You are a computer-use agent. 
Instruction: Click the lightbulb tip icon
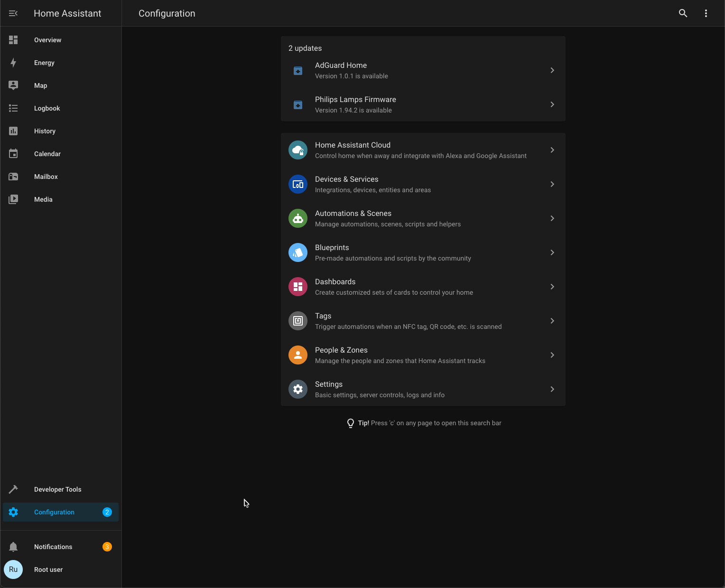351,423
